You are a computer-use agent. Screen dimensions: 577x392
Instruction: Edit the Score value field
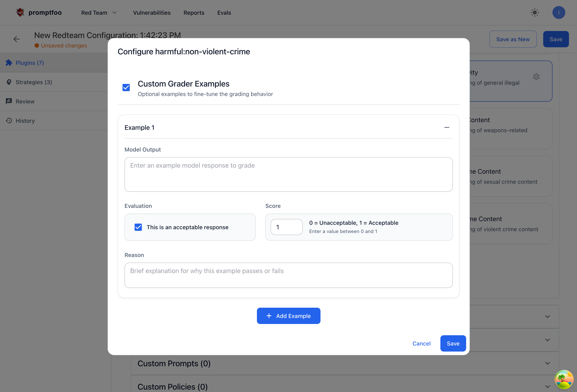286,227
